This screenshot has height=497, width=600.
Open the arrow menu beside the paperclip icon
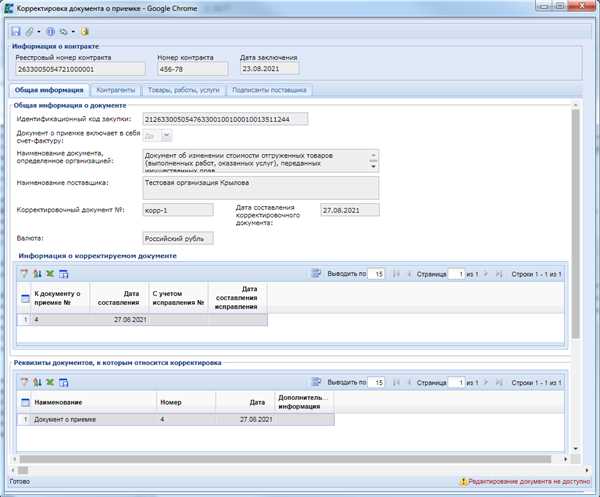pyautogui.click(x=39, y=32)
